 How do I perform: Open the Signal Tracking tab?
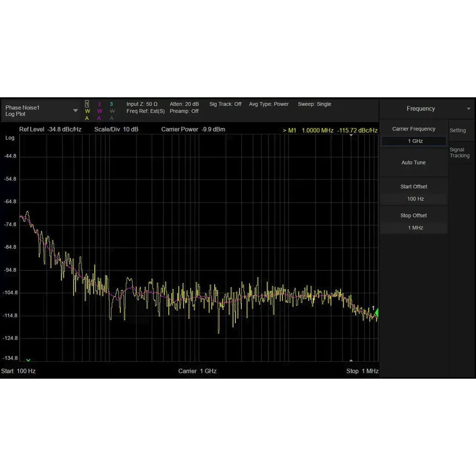click(460, 152)
